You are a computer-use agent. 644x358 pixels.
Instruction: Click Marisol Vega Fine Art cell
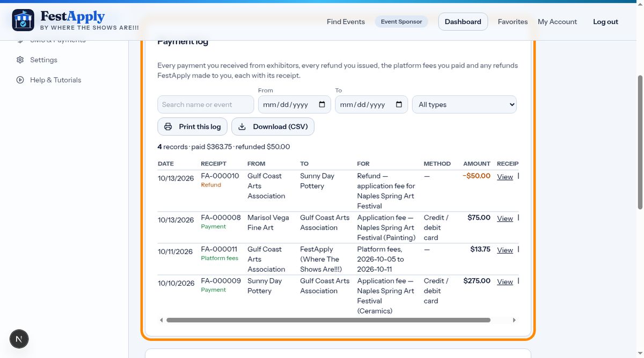[268, 222]
